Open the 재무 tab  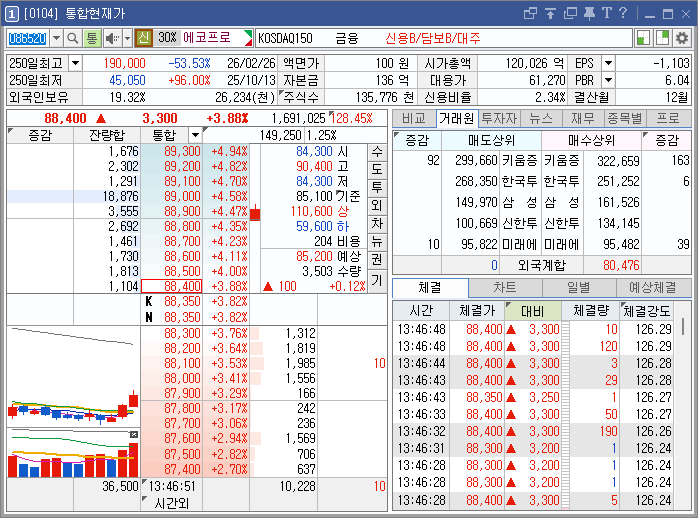click(583, 118)
